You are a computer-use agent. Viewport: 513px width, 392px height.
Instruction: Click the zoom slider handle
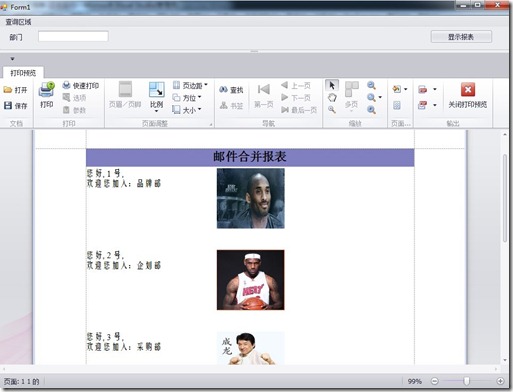coord(467,381)
